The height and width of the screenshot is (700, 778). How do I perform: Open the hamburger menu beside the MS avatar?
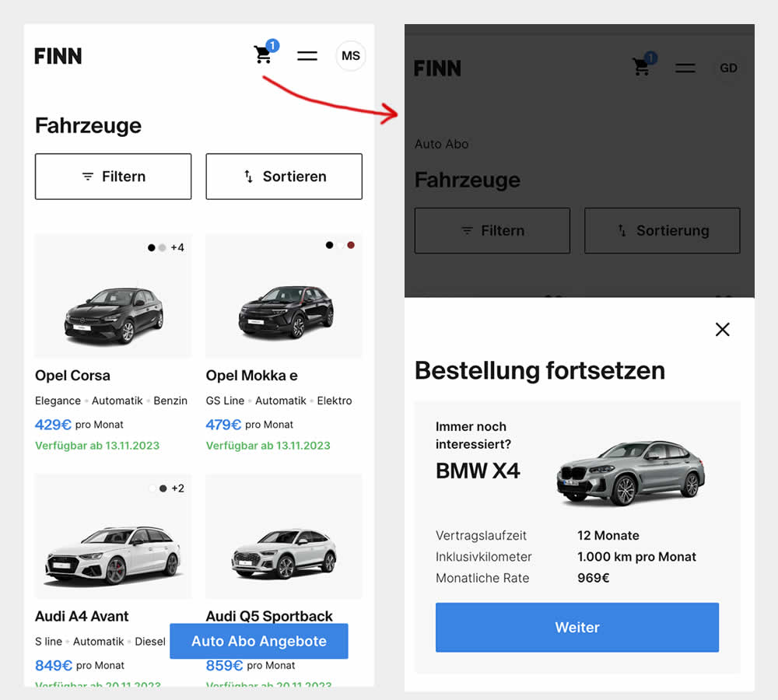click(307, 56)
